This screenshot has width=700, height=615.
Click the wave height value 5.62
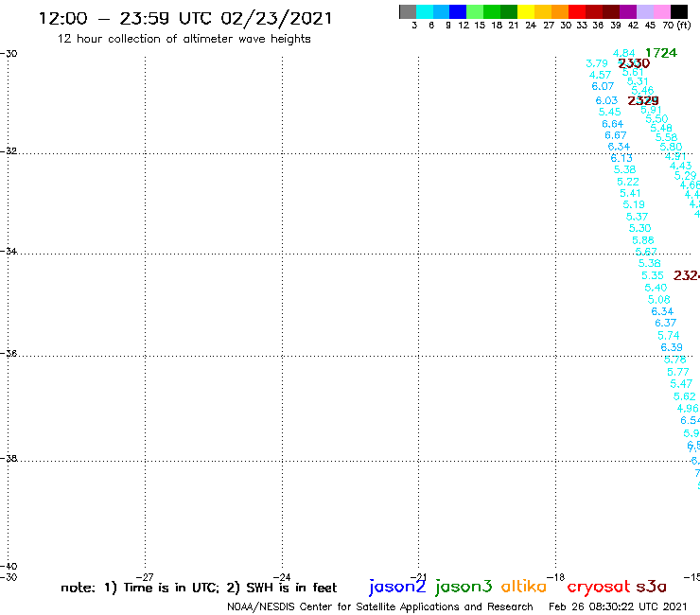coord(684,396)
